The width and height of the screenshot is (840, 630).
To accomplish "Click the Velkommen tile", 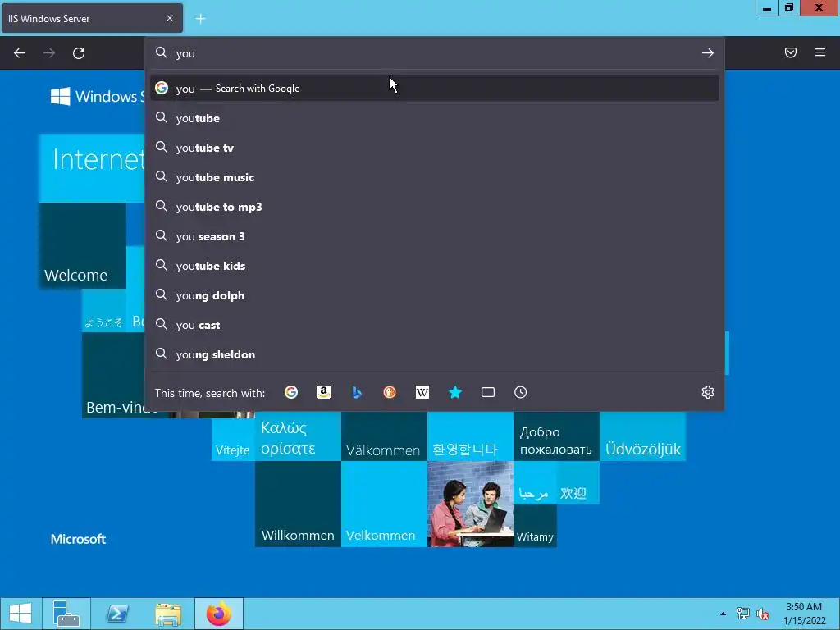I will pyautogui.click(x=384, y=504).
